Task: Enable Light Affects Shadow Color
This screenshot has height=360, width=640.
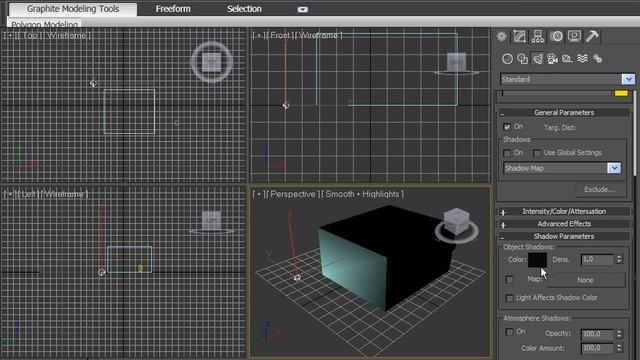Action: (509, 298)
